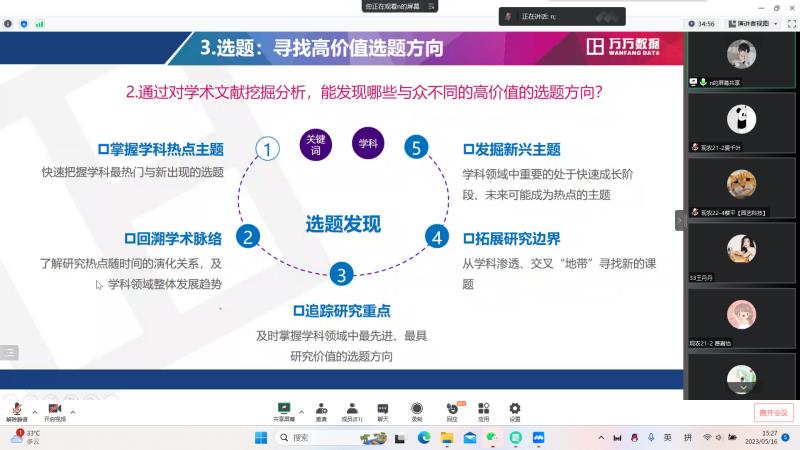Click the 离开会议 leave meeting button
This screenshot has height=450, width=800.
click(x=773, y=412)
